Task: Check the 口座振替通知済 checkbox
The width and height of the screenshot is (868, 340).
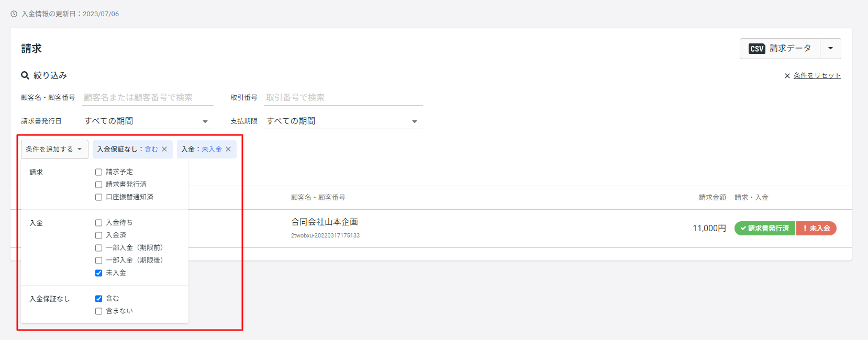Action: point(98,197)
